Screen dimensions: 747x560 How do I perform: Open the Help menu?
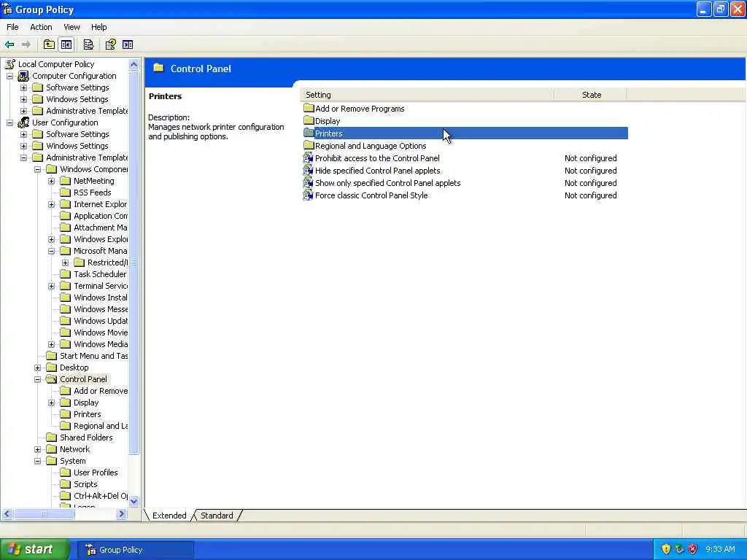pos(98,27)
